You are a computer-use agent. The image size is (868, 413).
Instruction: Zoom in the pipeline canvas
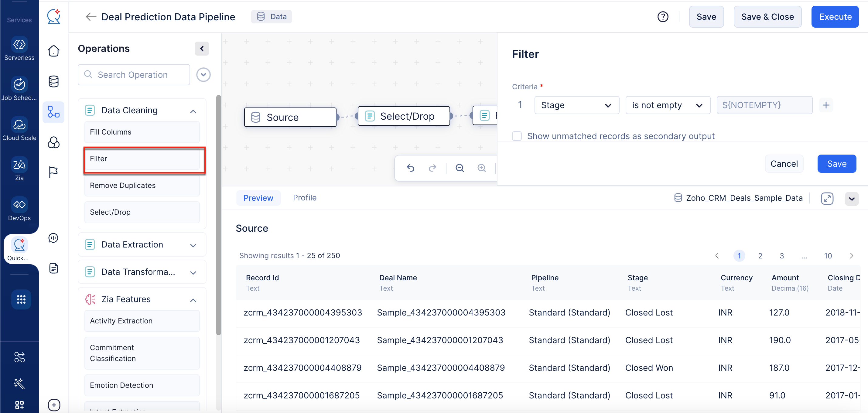coord(481,168)
